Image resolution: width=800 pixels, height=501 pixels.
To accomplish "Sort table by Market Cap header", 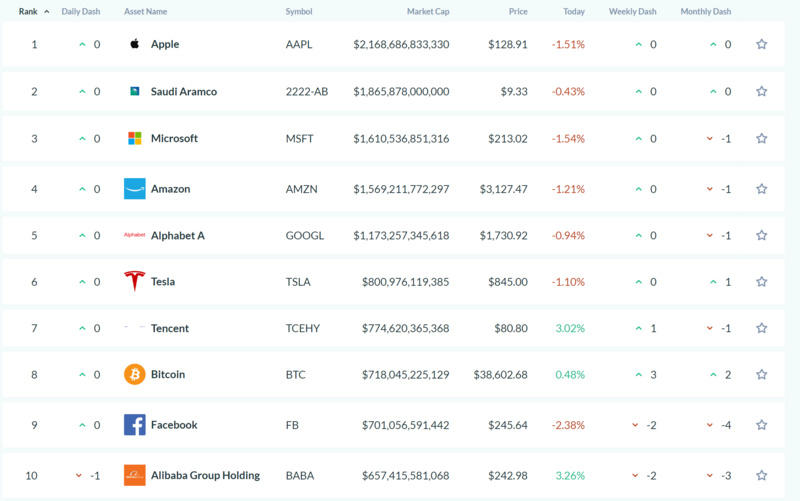I will click(x=427, y=12).
